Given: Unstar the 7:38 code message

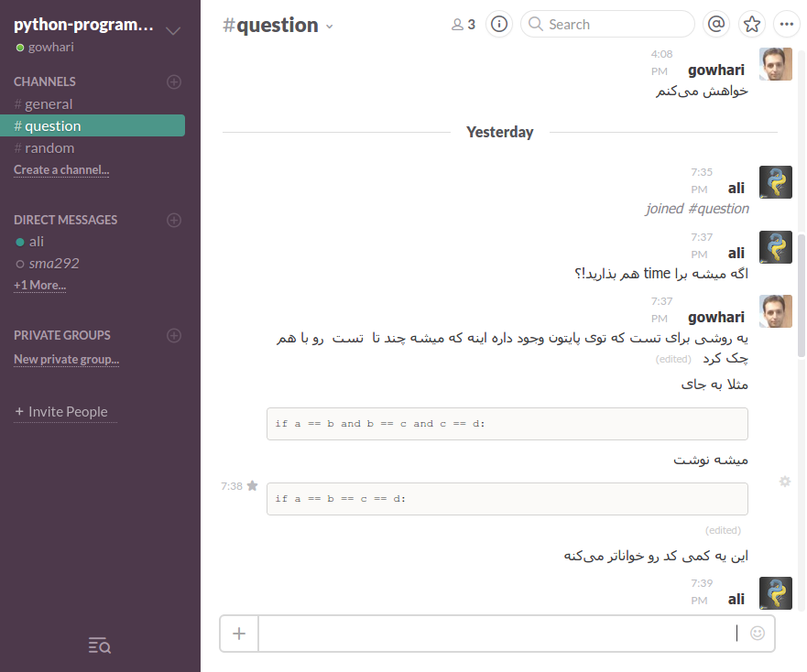Looking at the screenshot, I should [x=252, y=486].
